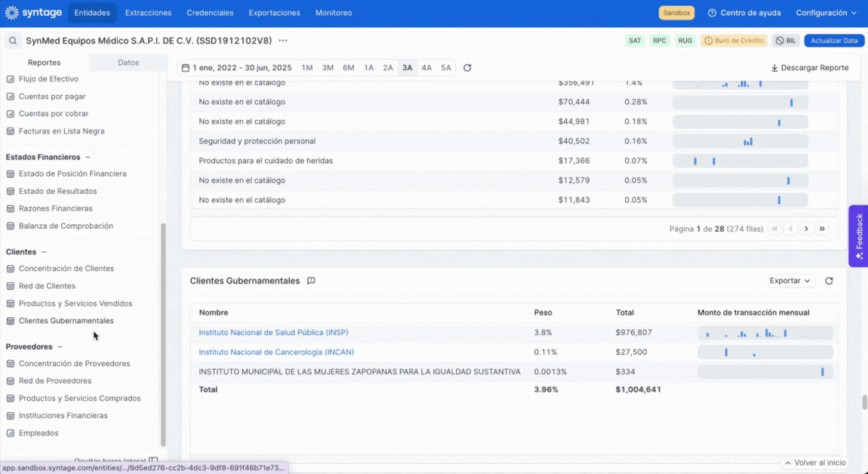
Task: Click the SAT status badge
Action: click(635, 41)
